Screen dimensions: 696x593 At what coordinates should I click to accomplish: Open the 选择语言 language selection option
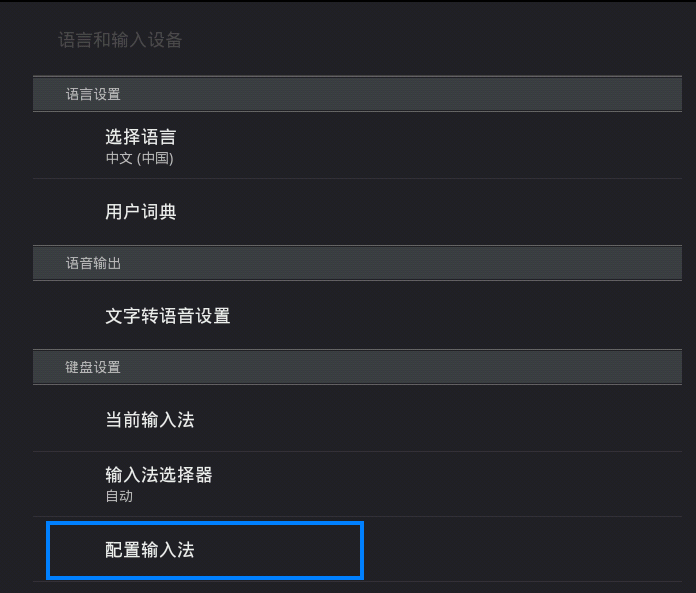coord(141,137)
